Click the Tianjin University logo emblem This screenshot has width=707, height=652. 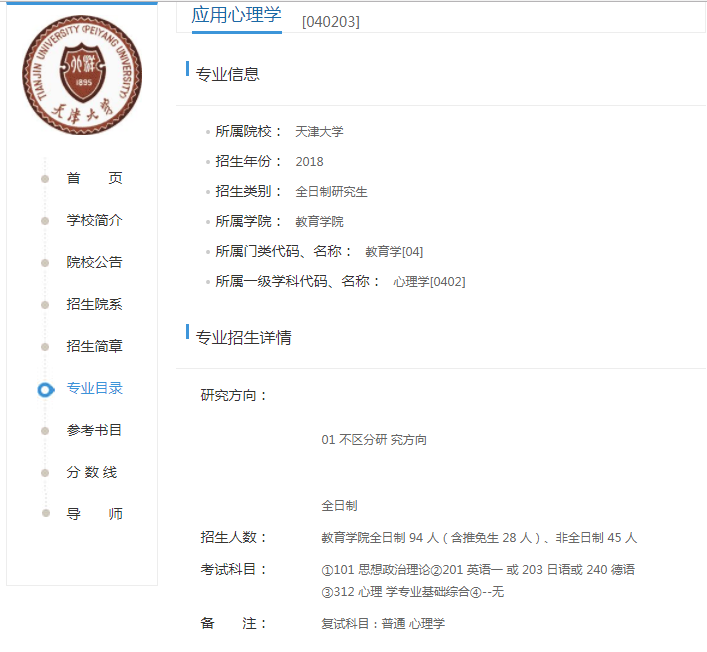[82, 75]
